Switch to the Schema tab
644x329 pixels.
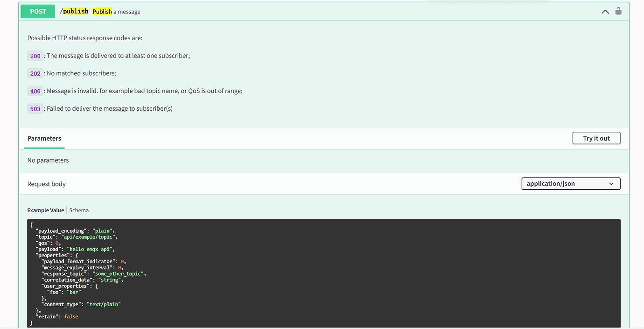pos(79,210)
